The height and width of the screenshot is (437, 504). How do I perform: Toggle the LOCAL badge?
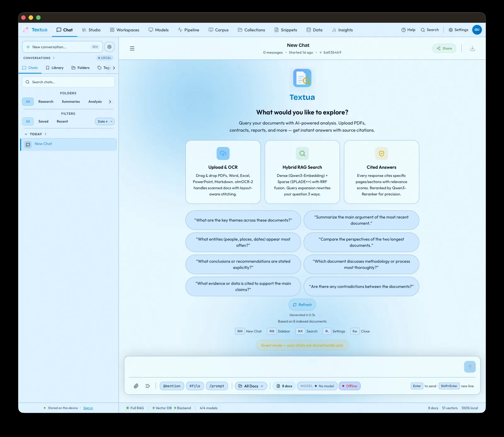pos(105,58)
